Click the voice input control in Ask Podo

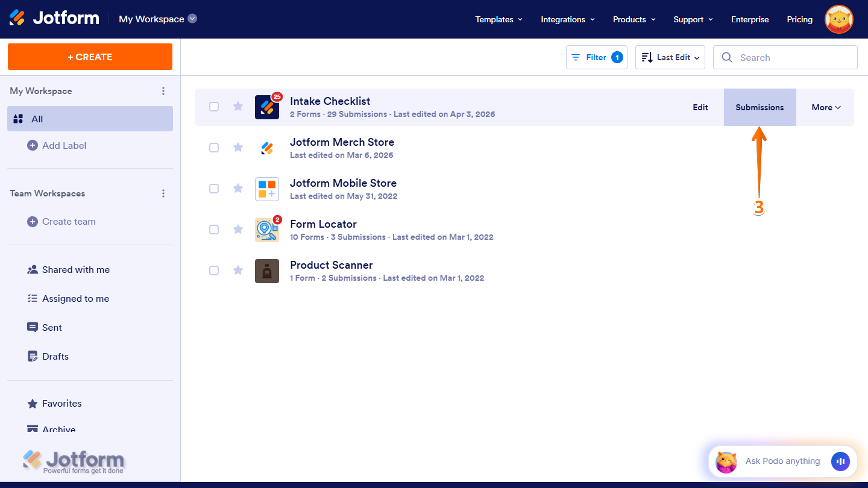(840, 461)
